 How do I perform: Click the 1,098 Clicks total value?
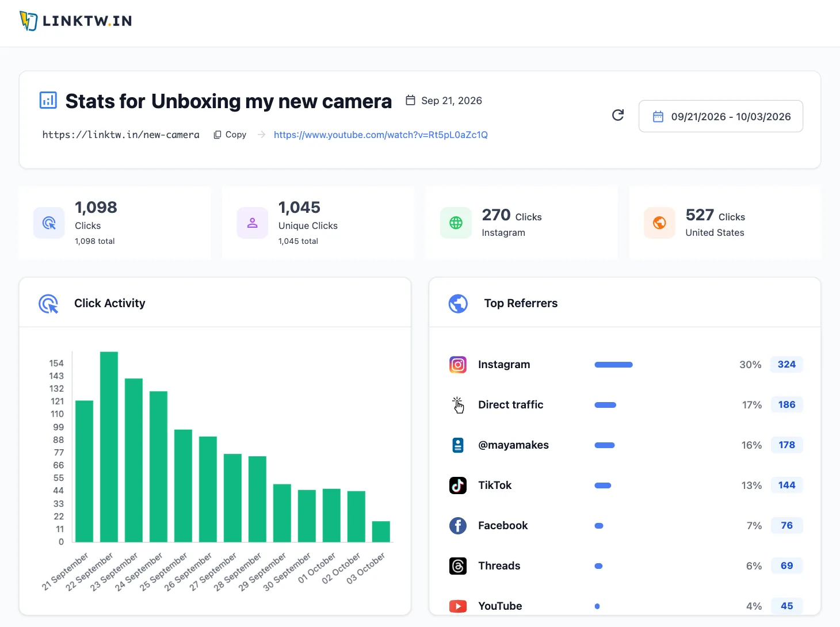click(x=96, y=207)
